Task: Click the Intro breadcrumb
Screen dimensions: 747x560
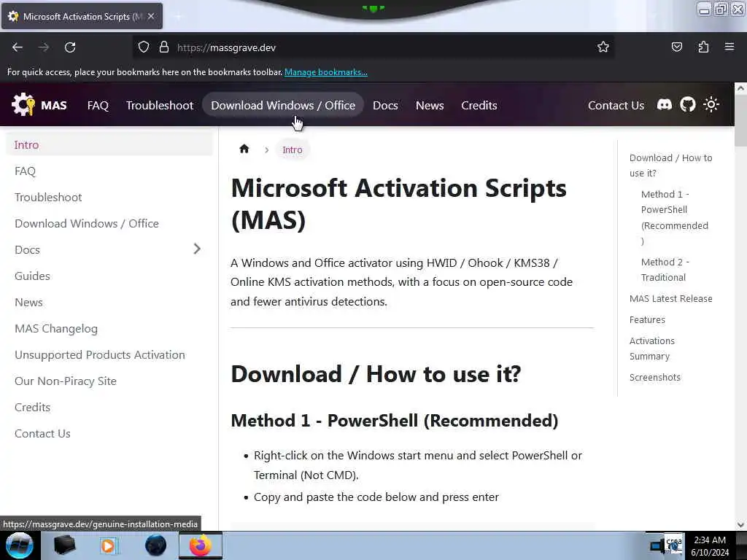Action: tap(292, 149)
